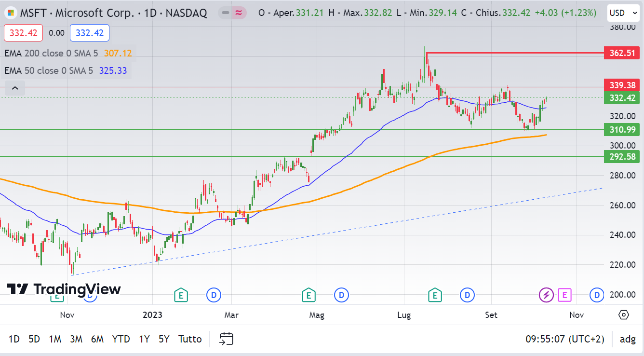Click the +4.03 (+1.23%) change value
Image resolution: width=644 pixels, height=356 pixels.
pyautogui.click(x=565, y=13)
